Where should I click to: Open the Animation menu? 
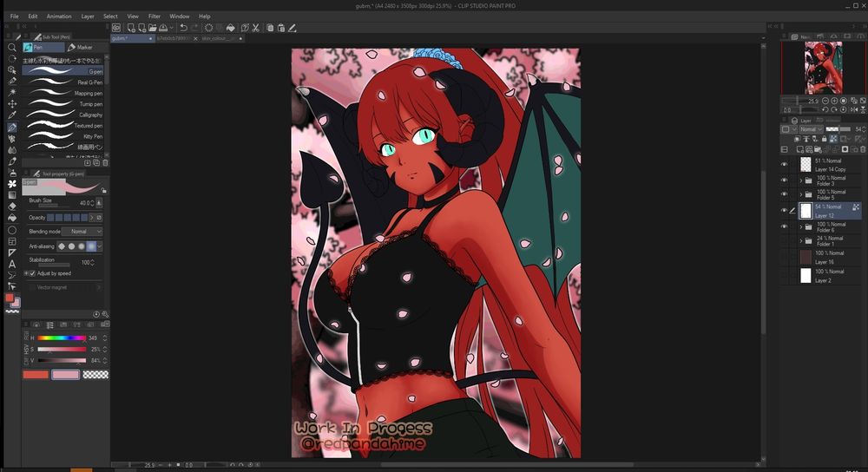[x=59, y=16]
